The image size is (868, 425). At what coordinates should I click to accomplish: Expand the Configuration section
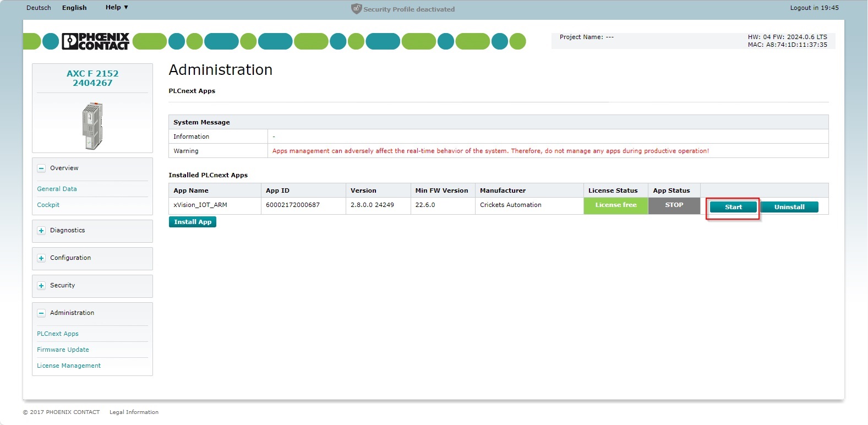41,258
